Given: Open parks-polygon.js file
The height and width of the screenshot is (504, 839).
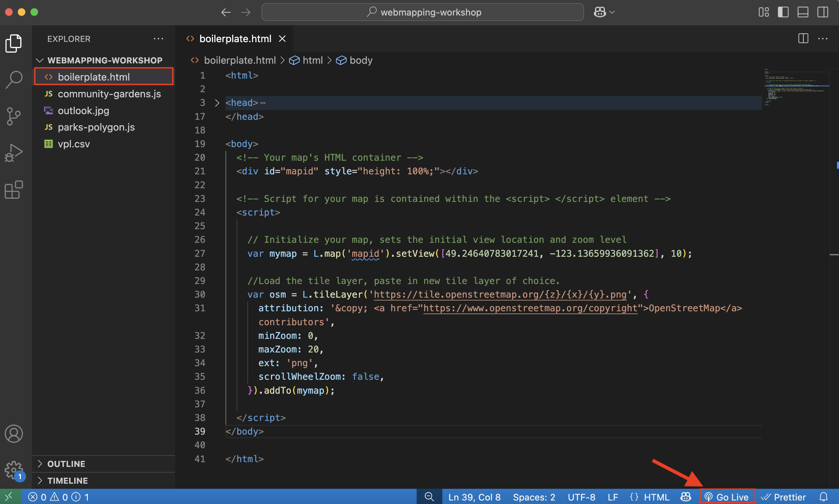Looking at the screenshot, I should point(104,127).
